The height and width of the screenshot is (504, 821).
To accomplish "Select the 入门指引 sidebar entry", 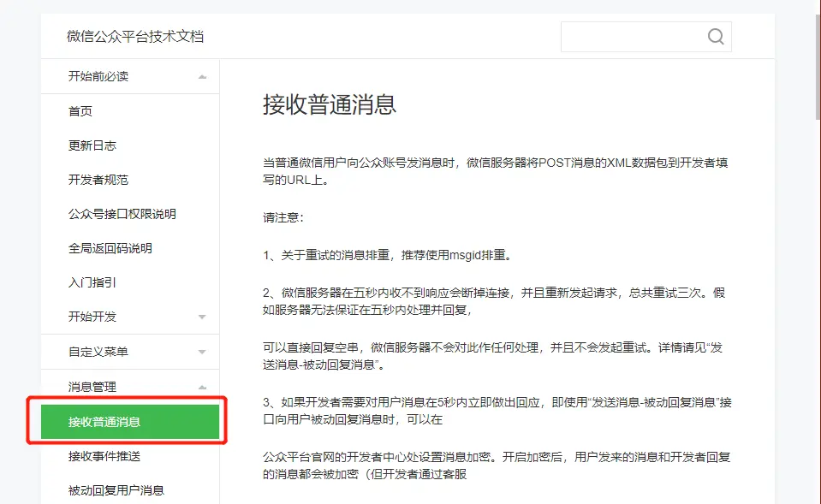I will click(92, 282).
